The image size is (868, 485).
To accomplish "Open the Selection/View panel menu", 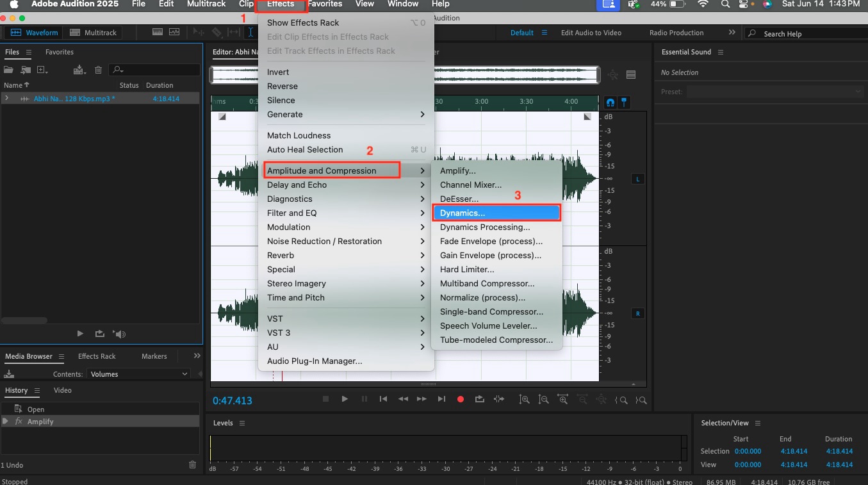I will [758, 423].
